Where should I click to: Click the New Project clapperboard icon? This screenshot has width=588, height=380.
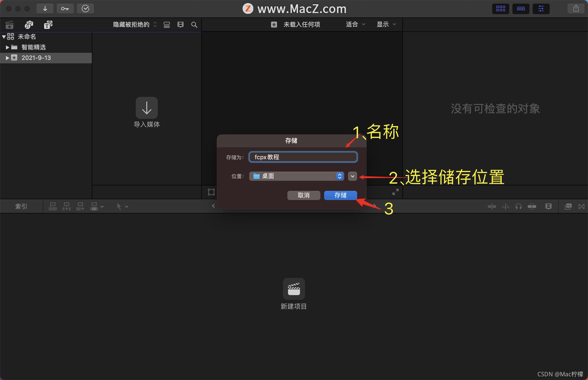[294, 289]
